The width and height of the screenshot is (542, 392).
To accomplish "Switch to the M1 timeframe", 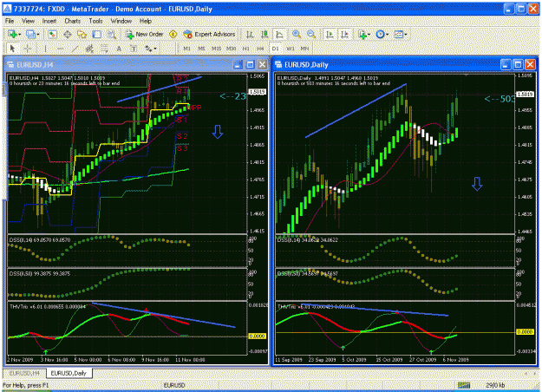I will point(186,49).
